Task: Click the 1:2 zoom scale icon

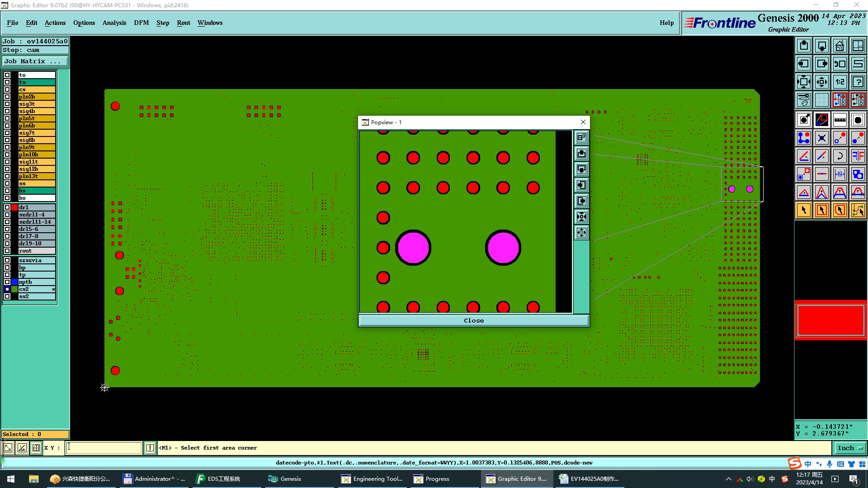Action: coord(840,82)
